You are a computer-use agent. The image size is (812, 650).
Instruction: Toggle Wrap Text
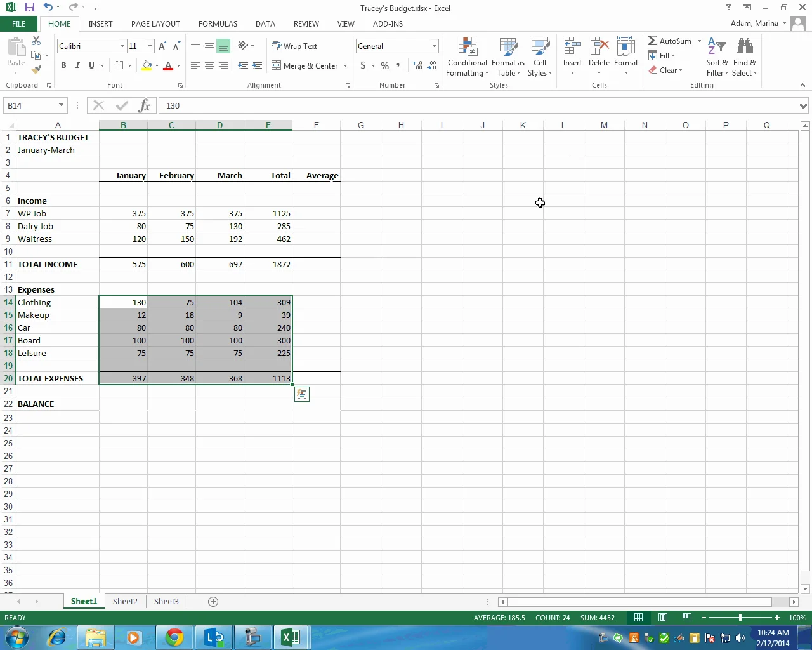click(294, 46)
